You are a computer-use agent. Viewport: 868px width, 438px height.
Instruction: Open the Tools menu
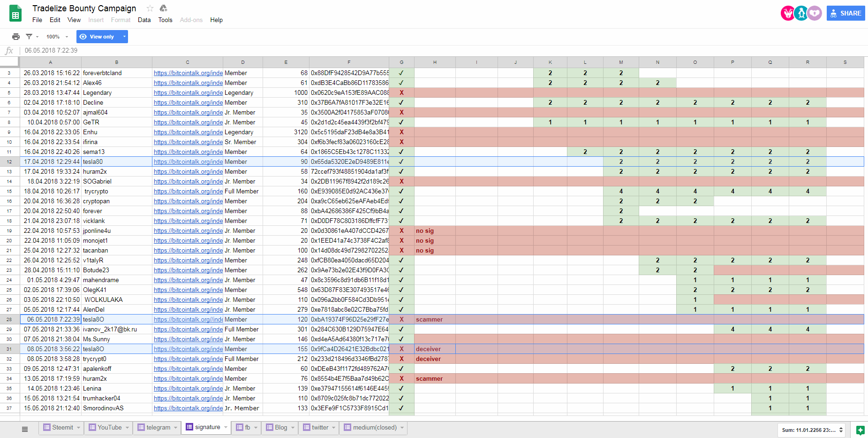coord(165,20)
